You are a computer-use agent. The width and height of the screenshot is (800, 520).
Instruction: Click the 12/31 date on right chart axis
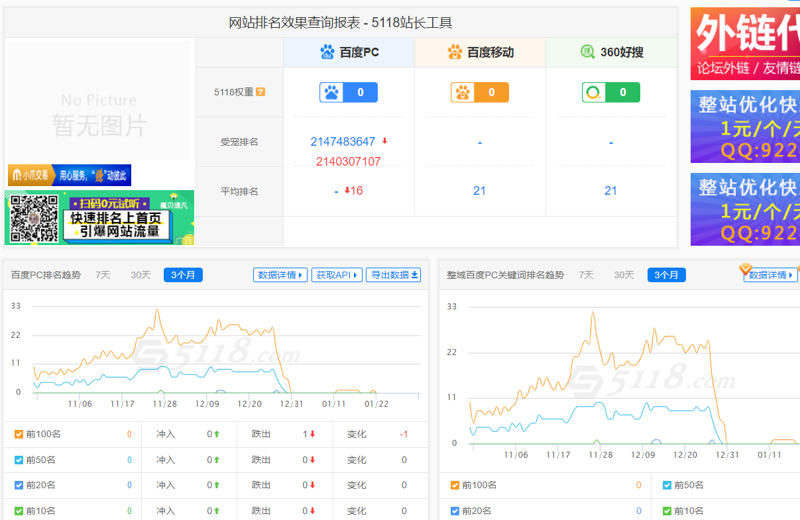coord(727,454)
